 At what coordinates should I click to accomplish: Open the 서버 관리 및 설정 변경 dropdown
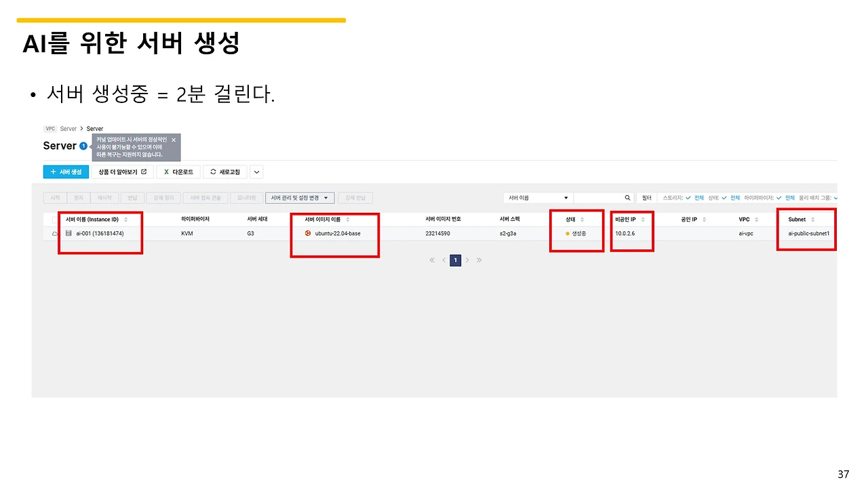tap(300, 198)
